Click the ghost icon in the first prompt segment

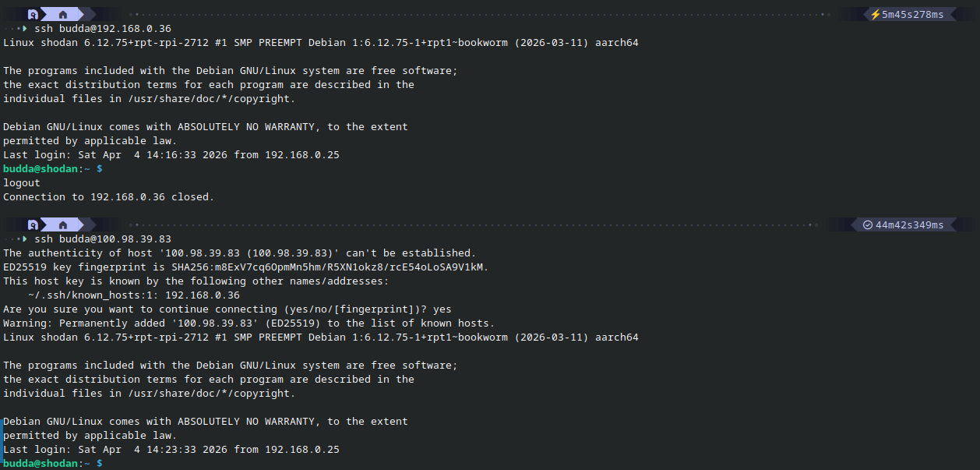pyautogui.click(x=33, y=15)
